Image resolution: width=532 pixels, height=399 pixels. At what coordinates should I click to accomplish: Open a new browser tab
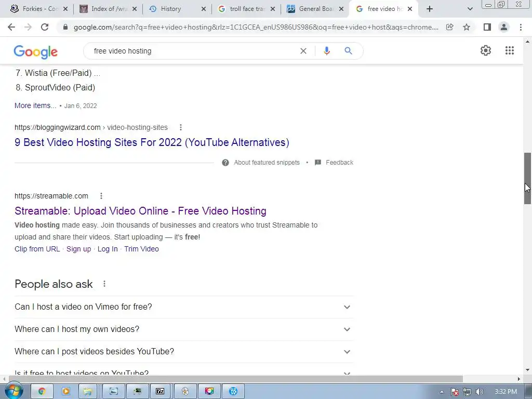[430, 9]
